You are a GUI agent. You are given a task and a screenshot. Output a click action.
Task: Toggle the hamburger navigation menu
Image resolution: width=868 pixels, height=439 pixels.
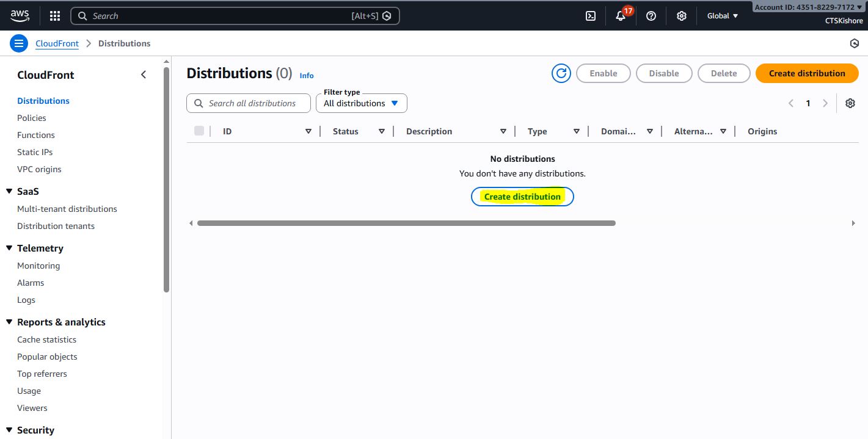tap(19, 43)
